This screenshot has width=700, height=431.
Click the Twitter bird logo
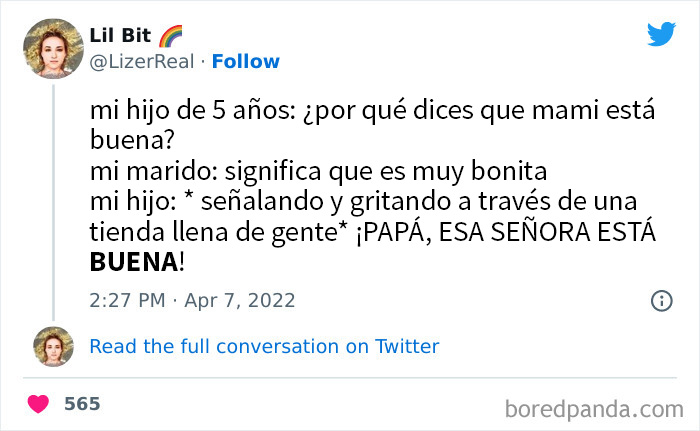pyautogui.click(x=661, y=34)
